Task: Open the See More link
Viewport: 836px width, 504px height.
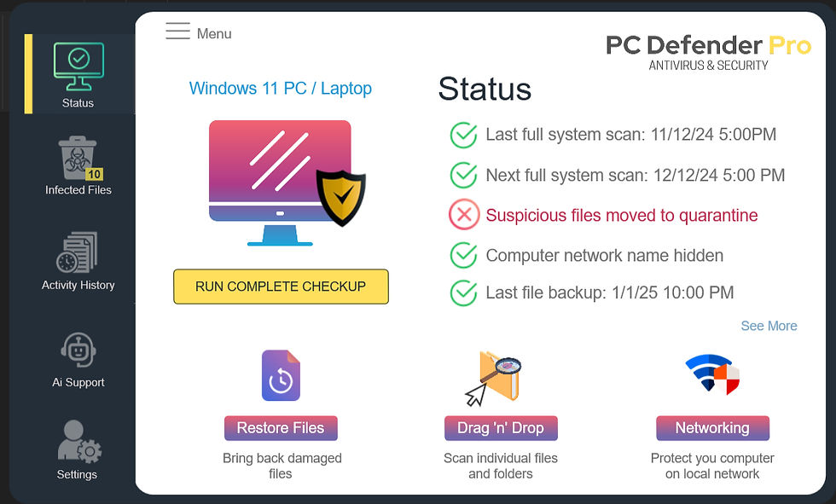Action: click(769, 326)
